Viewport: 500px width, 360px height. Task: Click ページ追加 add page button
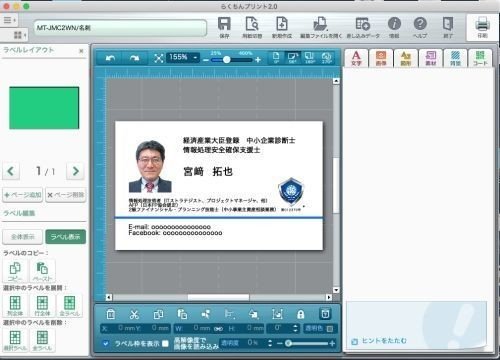[22, 195]
